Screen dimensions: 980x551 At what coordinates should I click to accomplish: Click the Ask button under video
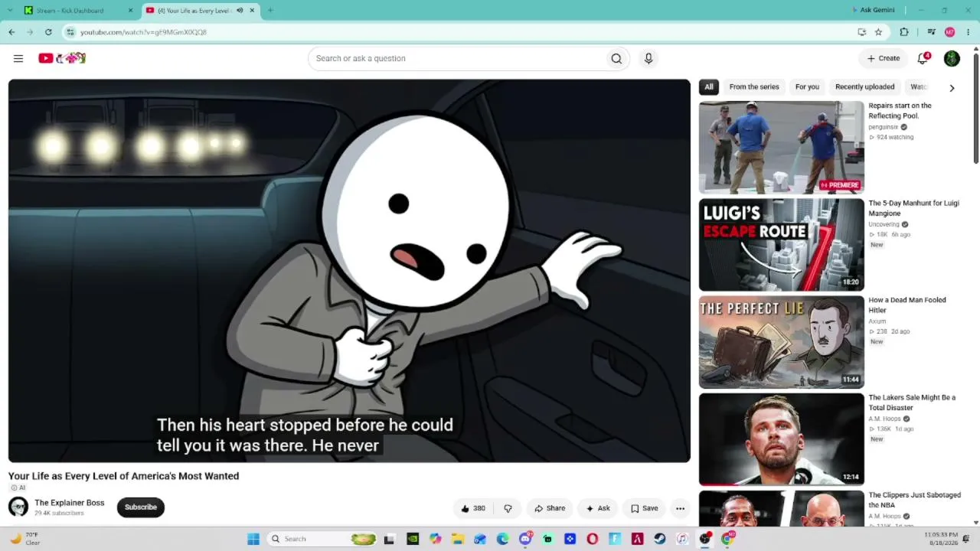tap(598, 508)
